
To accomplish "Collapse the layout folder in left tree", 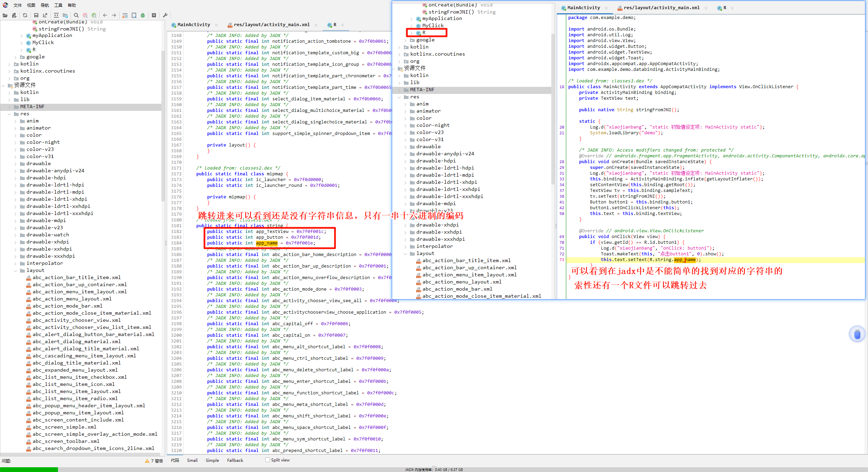I will coord(16,271).
